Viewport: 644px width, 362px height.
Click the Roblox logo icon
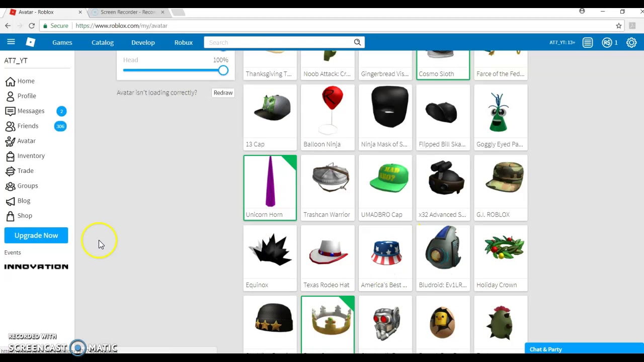pyautogui.click(x=31, y=43)
